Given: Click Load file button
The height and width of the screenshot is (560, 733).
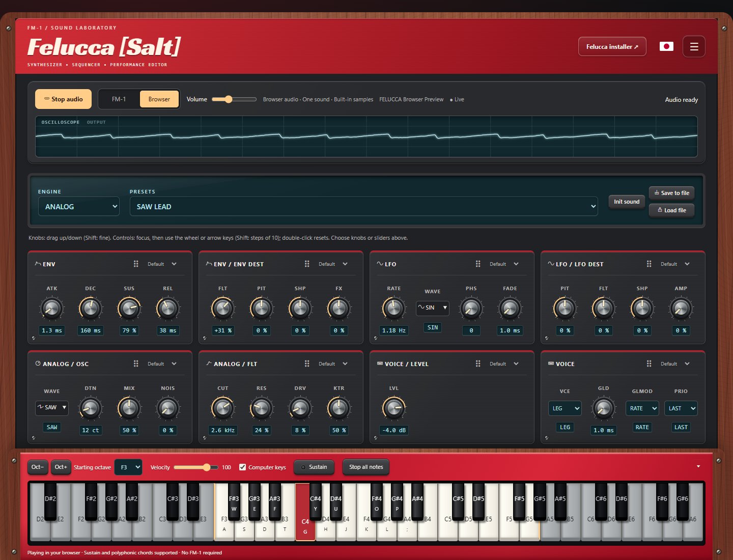Looking at the screenshot, I should click(x=672, y=210).
